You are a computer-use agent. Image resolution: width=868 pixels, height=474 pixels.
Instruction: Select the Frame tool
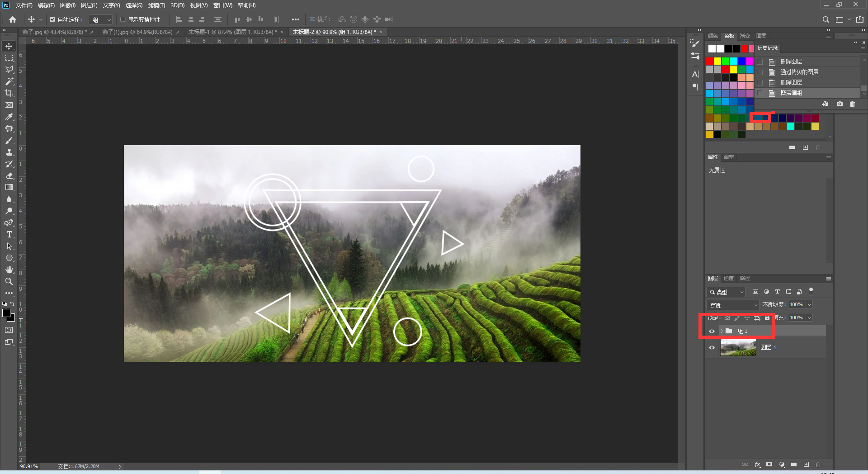pos(9,105)
